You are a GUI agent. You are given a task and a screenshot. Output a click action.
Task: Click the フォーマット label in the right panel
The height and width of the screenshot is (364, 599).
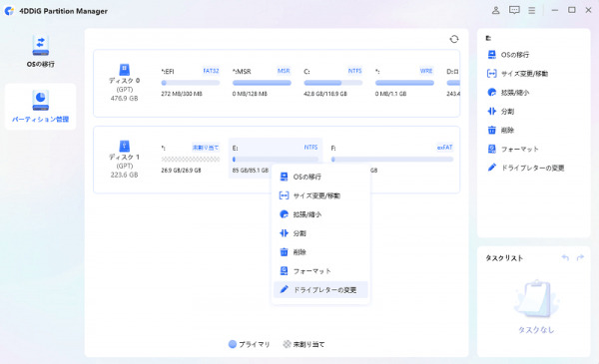point(519,150)
